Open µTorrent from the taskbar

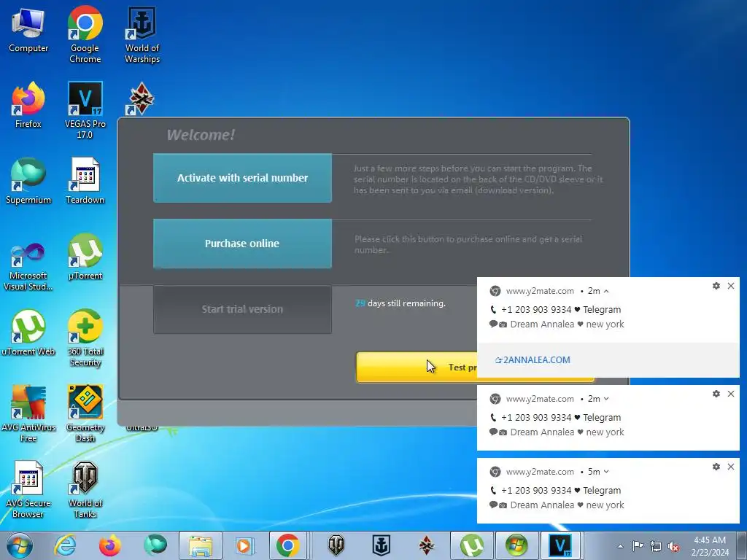pos(471,545)
